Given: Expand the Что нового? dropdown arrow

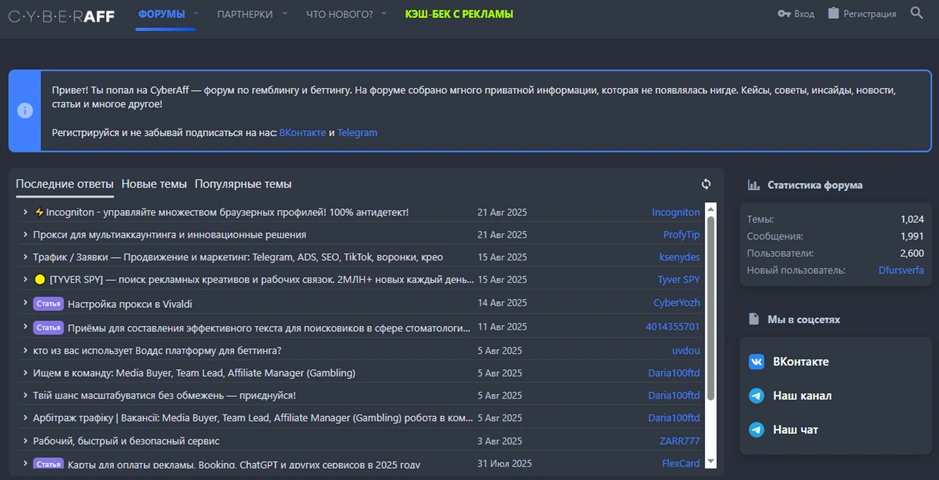Looking at the screenshot, I should click(385, 14).
